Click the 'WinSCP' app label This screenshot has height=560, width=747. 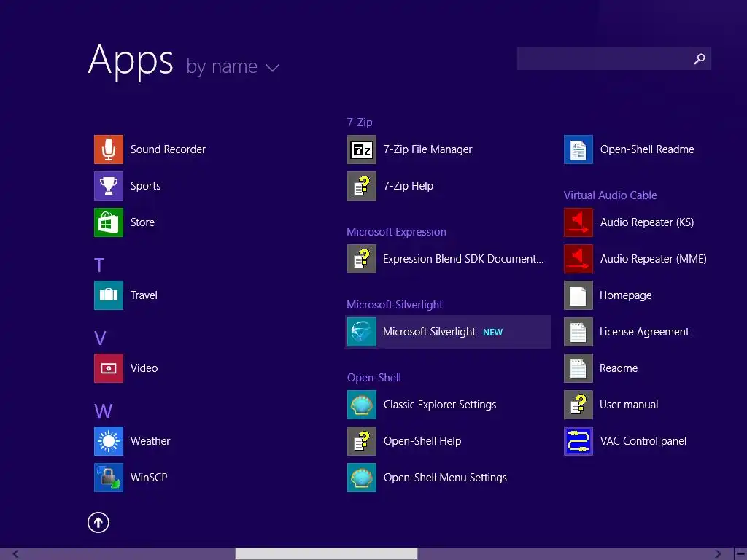(x=149, y=478)
